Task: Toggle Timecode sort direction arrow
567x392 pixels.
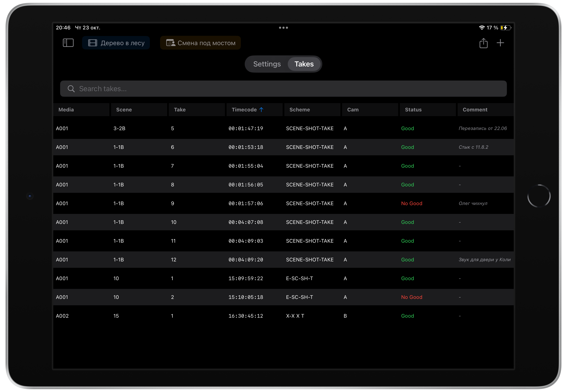Action: tap(261, 110)
